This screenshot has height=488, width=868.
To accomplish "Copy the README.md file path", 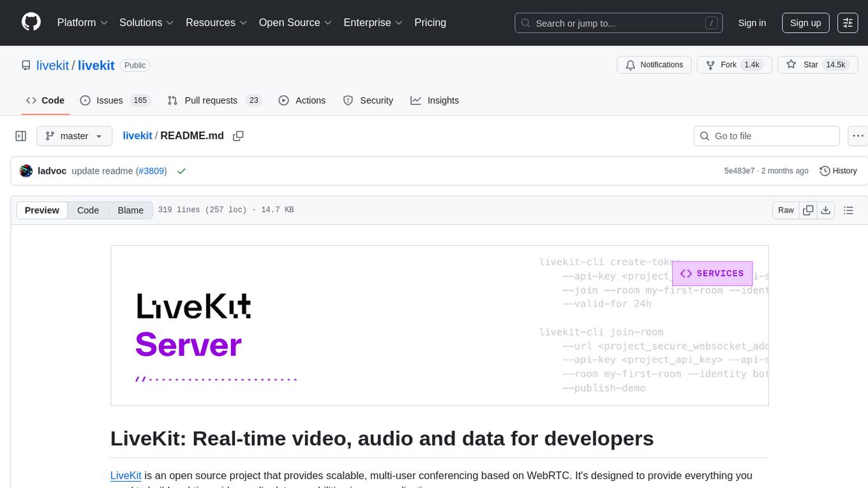I will (x=238, y=136).
